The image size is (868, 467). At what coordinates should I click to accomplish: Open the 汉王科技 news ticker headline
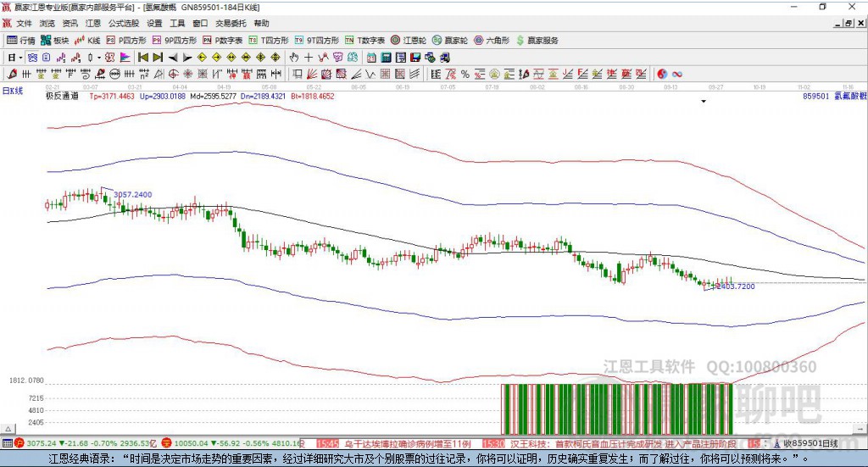click(623, 444)
